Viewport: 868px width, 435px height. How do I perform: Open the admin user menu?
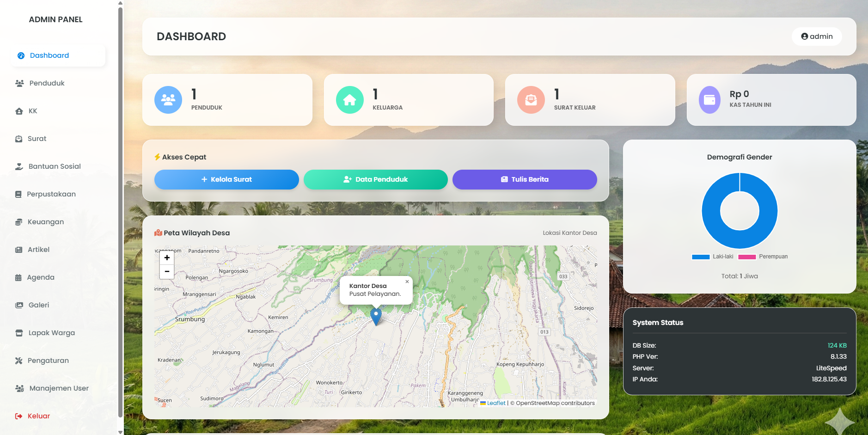point(817,37)
